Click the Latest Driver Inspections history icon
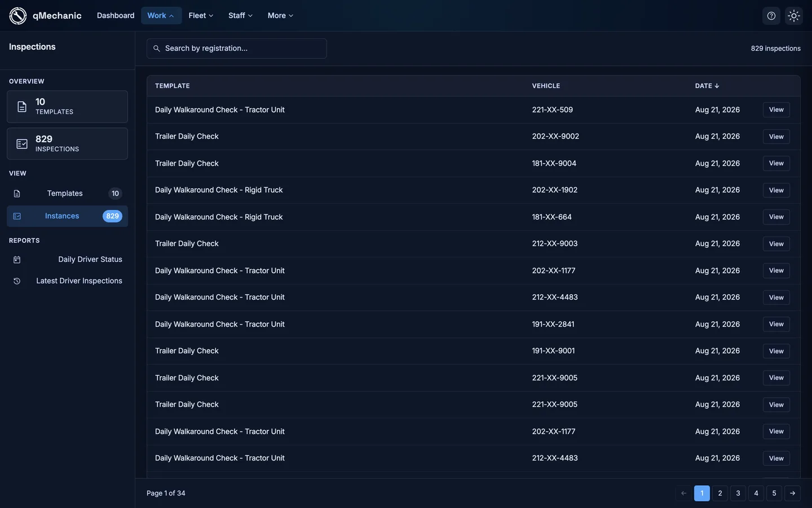 (17, 281)
